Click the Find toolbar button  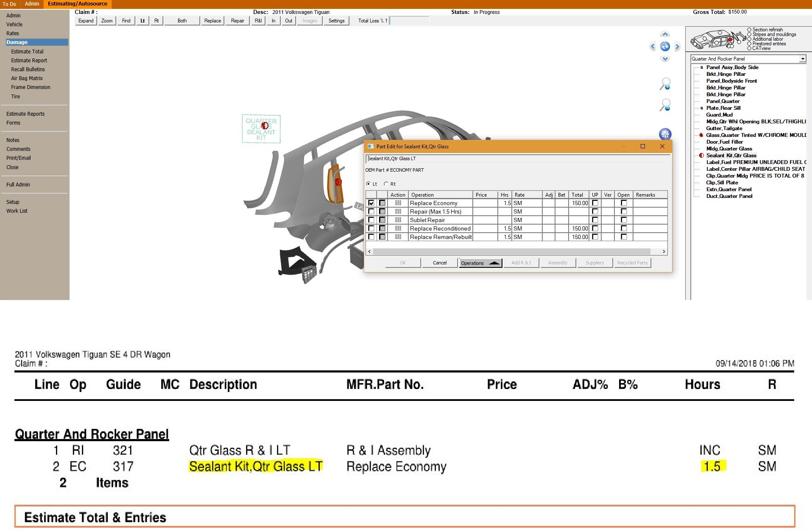[x=126, y=21]
